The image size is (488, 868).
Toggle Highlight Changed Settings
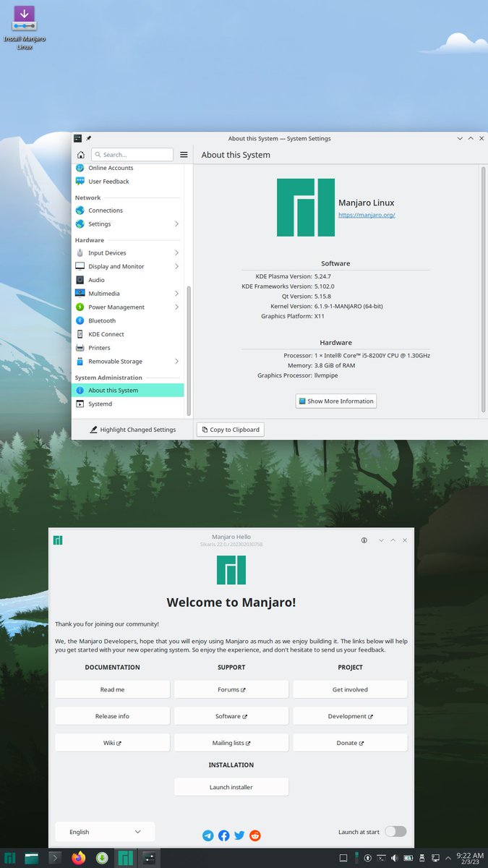point(132,430)
